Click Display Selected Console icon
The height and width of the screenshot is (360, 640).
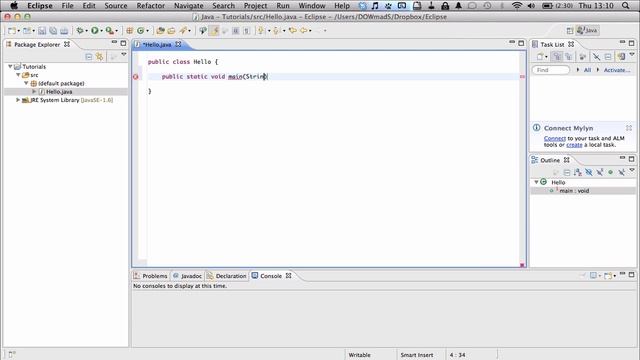593,276
